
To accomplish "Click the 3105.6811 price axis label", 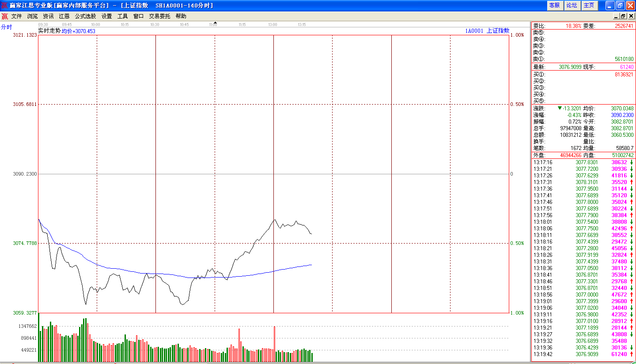I will (25, 104).
